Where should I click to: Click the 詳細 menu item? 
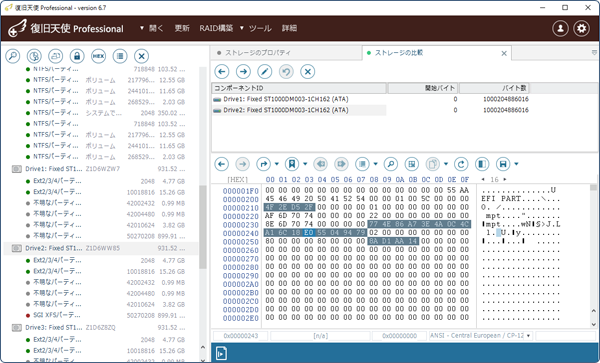(x=289, y=28)
